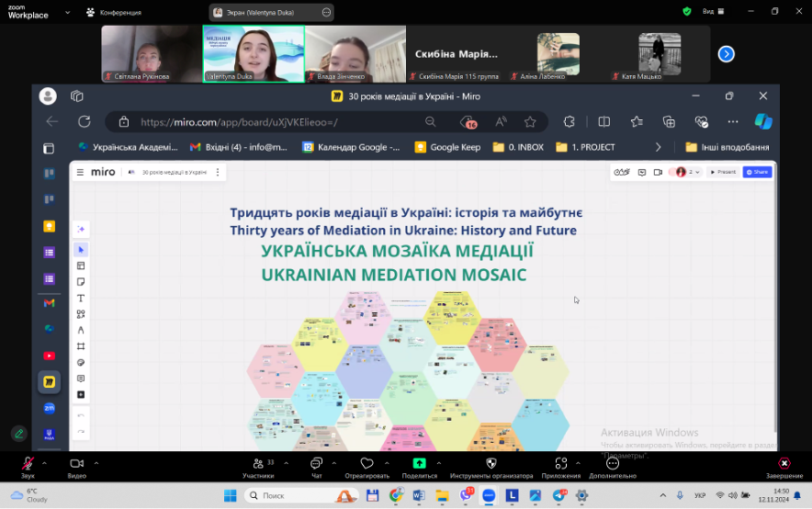Open the browser favorites list icon
812x509 pixels.
[637, 121]
